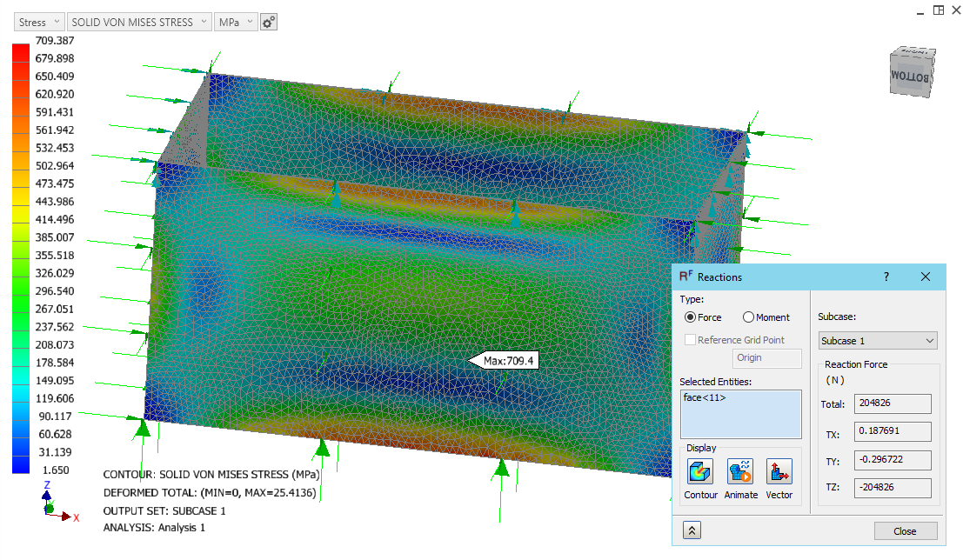Screen dimensions: 963x560
Task: Select the Moment reaction type
Action: coord(749,317)
